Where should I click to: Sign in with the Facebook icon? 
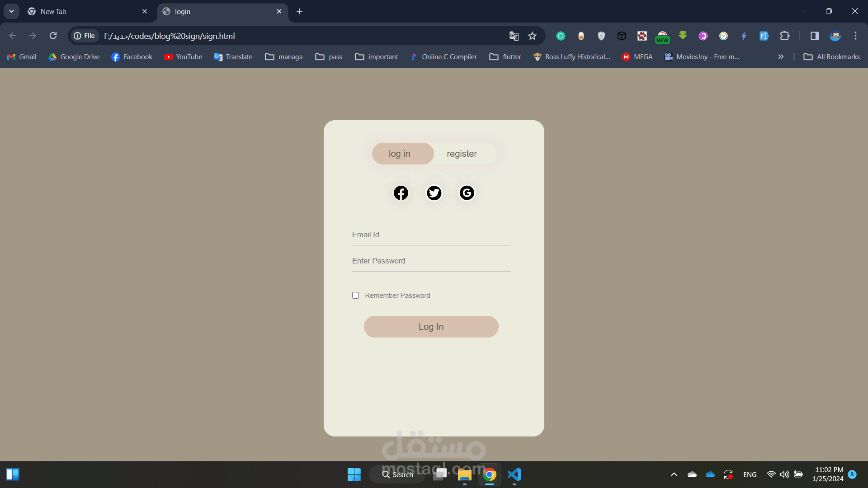click(x=401, y=193)
